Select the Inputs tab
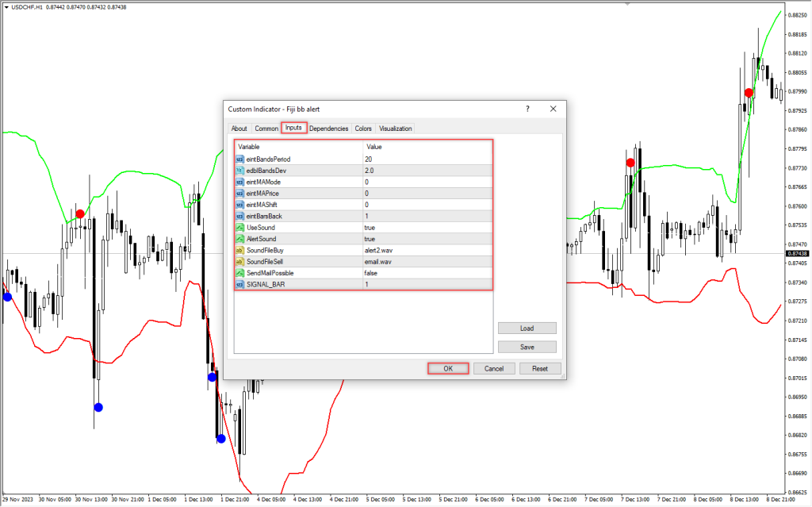 (x=293, y=128)
